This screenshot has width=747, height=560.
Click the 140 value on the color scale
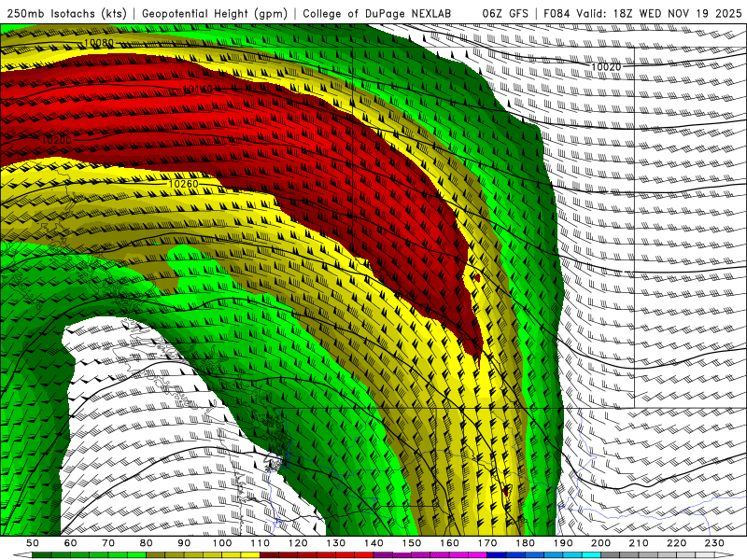[x=373, y=543]
